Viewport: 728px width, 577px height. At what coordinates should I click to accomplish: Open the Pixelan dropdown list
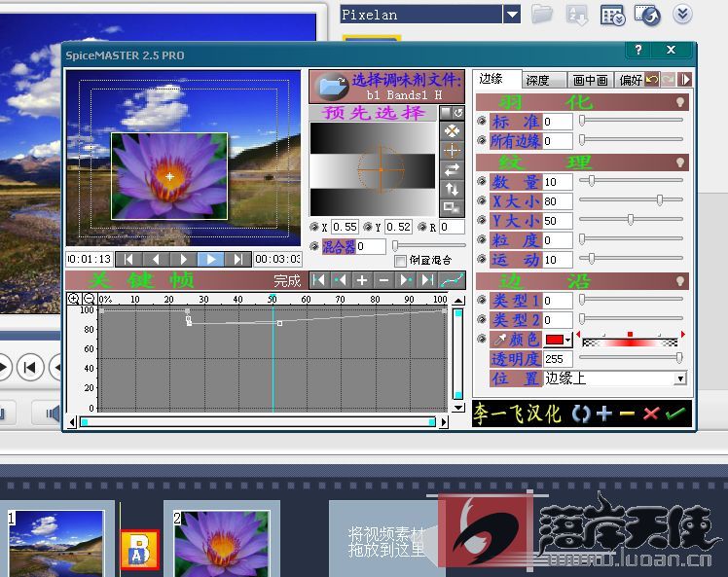[512, 15]
